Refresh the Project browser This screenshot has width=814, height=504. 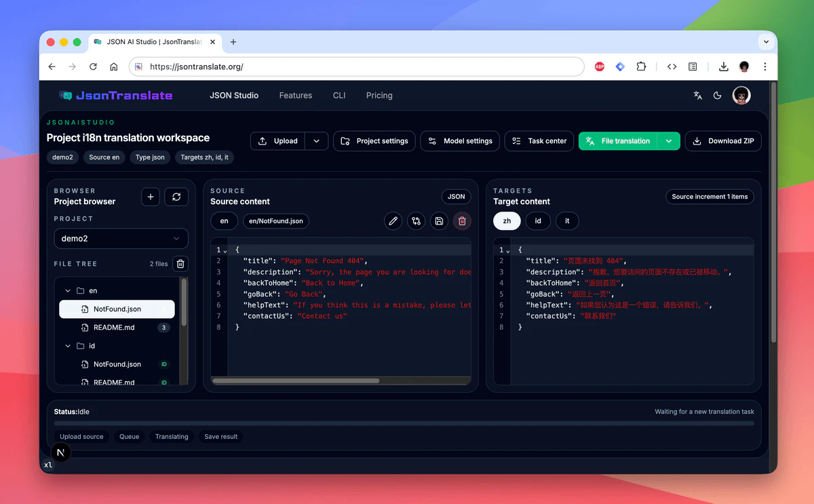click(176, 197)
